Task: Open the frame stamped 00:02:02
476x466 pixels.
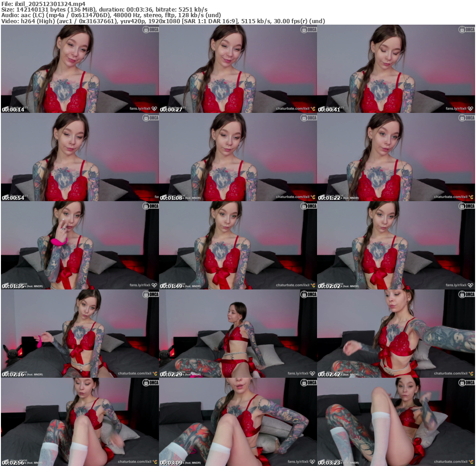Action: point(396,245)
